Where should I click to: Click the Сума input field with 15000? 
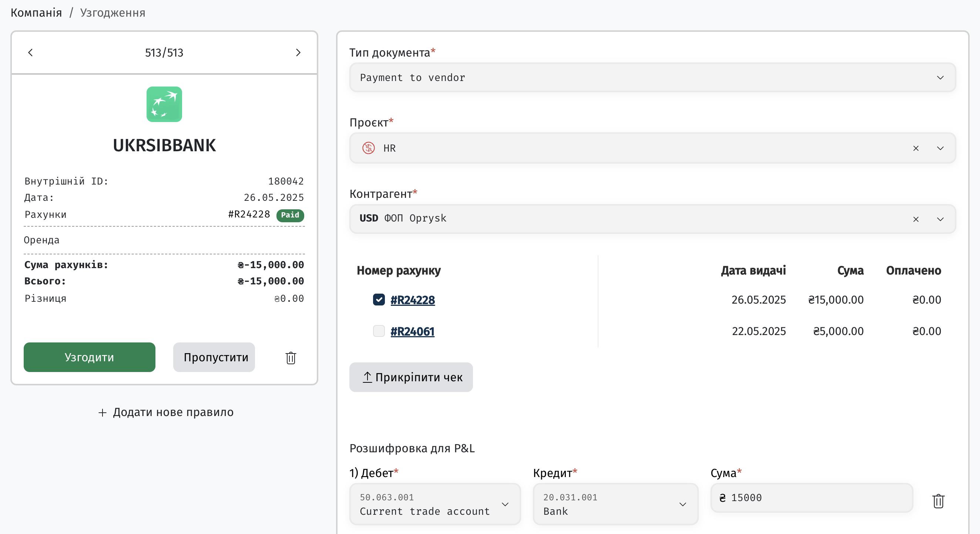point(812,497)
